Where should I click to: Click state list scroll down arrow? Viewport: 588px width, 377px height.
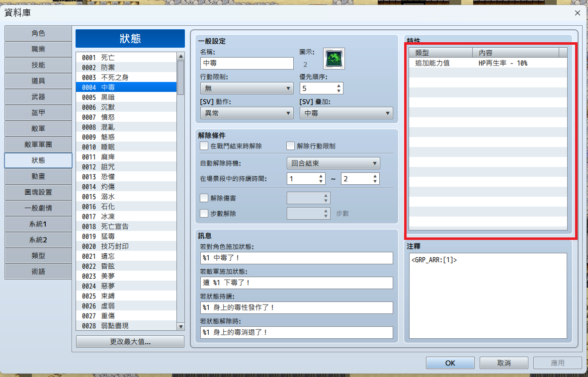click(181, 326)
